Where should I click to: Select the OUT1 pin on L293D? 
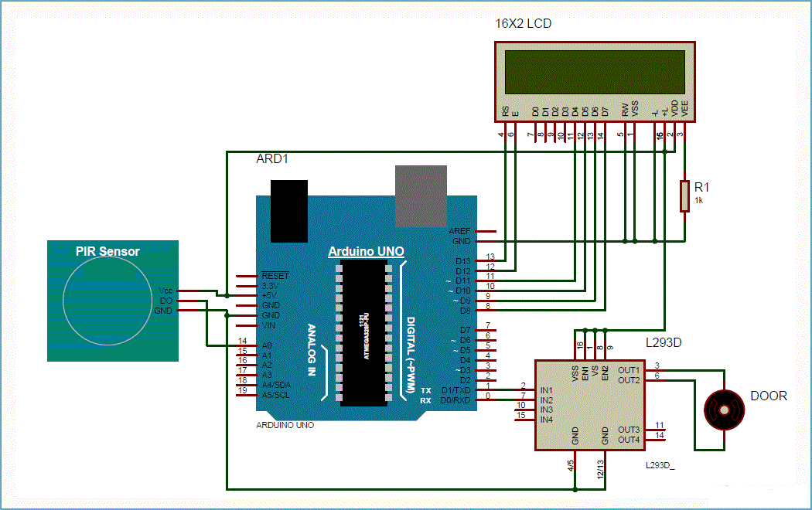point(629,370)
